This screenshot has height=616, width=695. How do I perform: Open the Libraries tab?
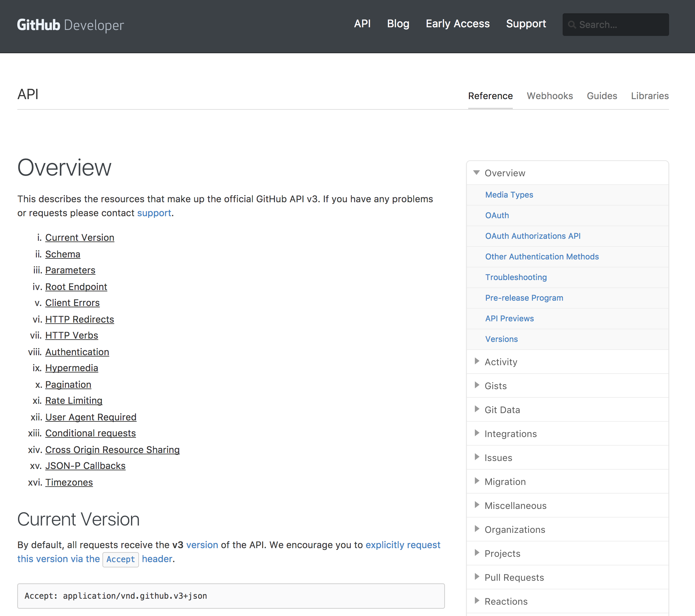(x=649, y=96)
